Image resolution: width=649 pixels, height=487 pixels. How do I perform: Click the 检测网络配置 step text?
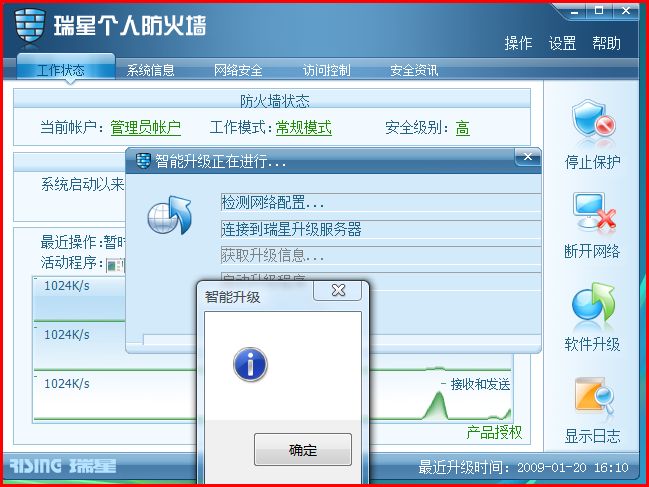[272, 203]
